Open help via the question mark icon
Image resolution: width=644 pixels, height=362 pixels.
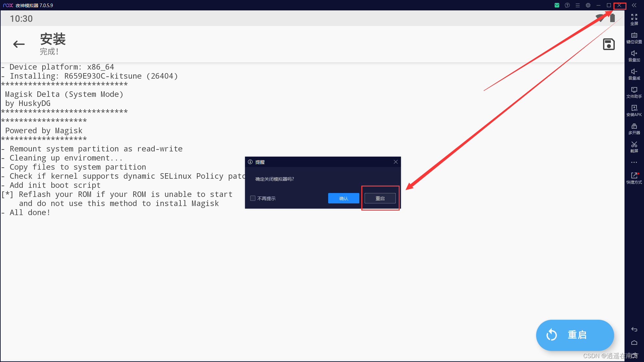point(567,5)
